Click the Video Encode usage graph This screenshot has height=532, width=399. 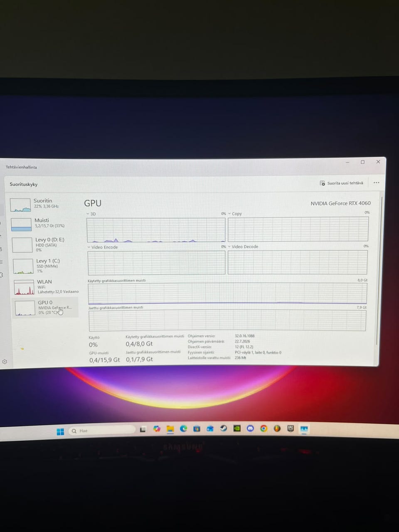156,262
